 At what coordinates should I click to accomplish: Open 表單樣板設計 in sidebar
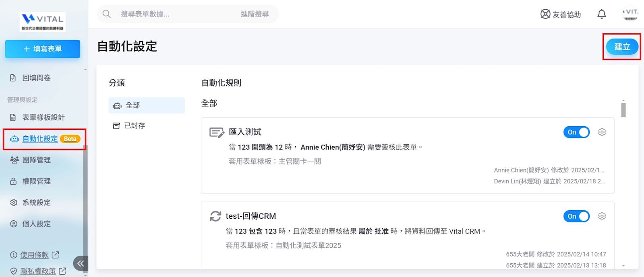click(x=43, y=117)
